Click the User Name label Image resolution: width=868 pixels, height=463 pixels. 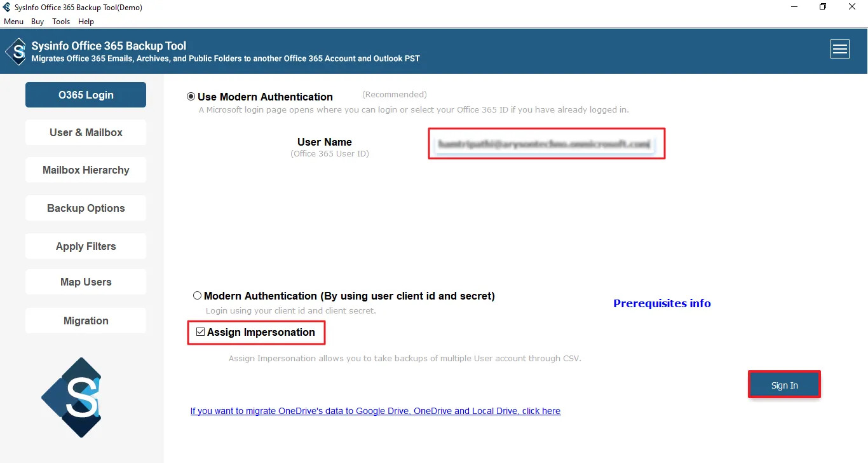pyautogui.click(x=325, y=142)
